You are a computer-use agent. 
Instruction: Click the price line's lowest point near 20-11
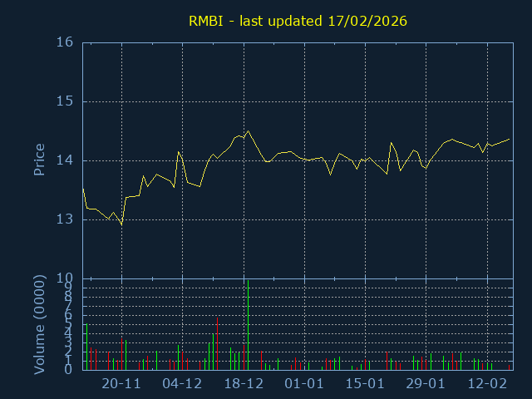click(121, 225)
